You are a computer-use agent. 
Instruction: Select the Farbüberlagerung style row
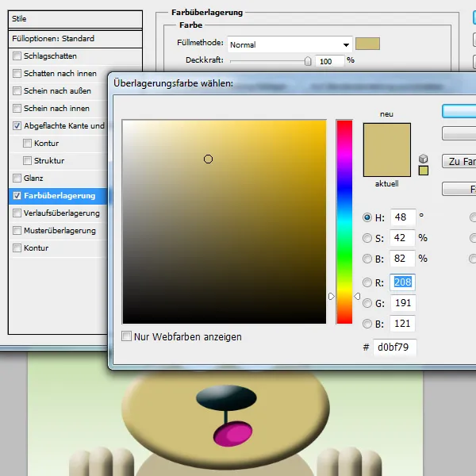58,196
